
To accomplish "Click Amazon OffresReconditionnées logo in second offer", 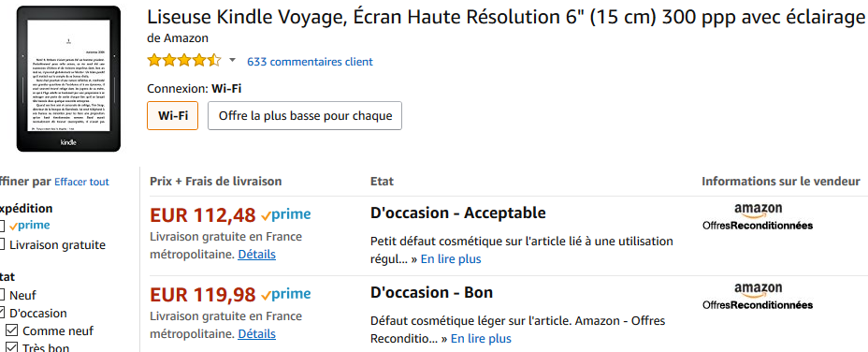I will pos(758,296).
